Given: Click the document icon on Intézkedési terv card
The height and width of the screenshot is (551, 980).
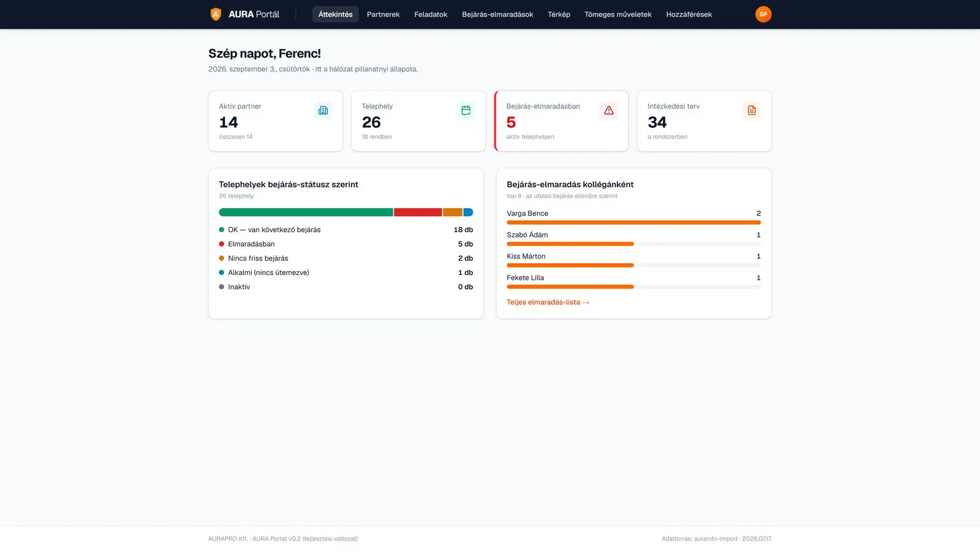Looking at the screenshot, I should (752, 110).
